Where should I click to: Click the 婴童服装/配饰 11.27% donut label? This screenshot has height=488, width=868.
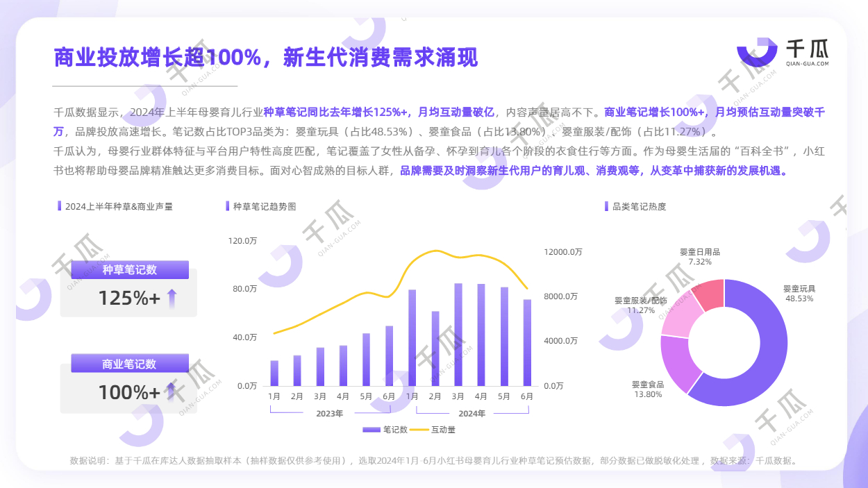point(641,305)
